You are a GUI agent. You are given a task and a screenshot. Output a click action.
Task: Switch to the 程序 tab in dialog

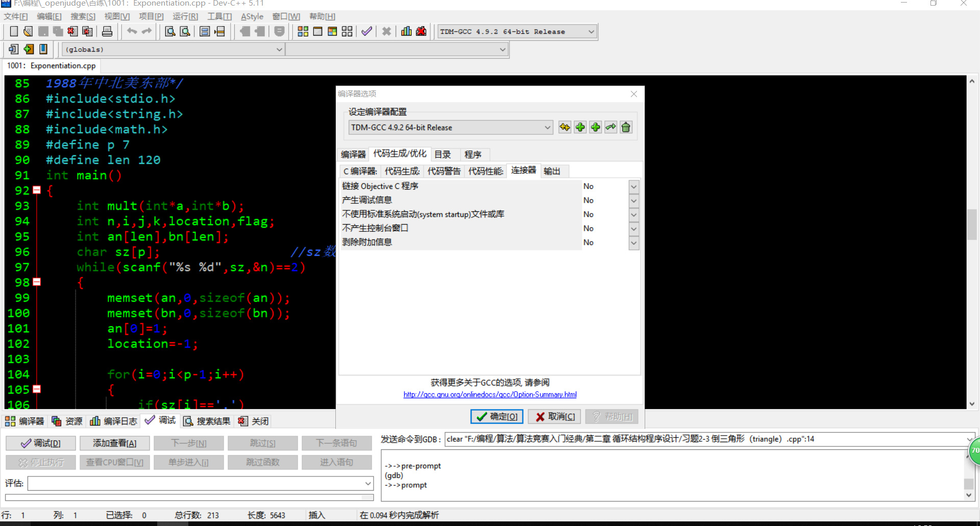click(x=473, y=154)
